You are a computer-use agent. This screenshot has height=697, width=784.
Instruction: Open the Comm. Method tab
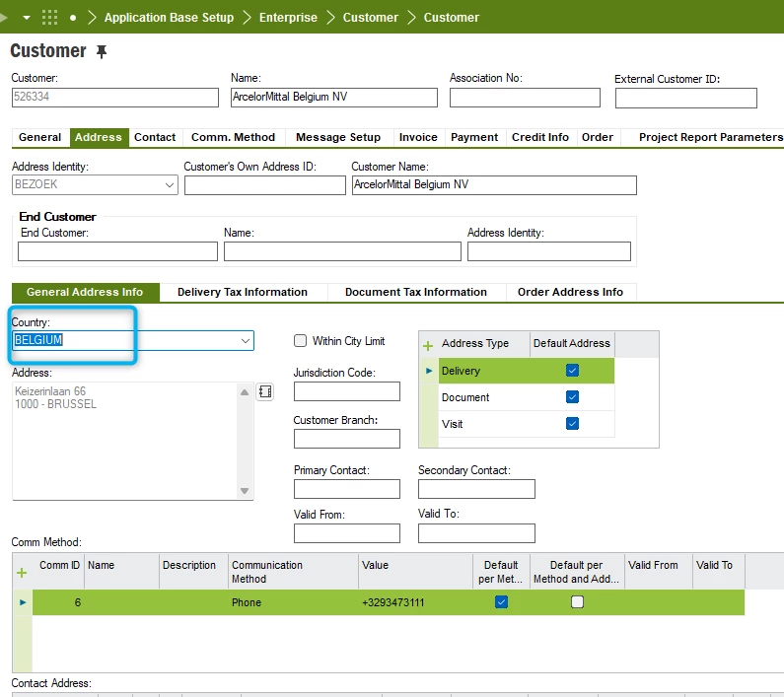click(x=233, y=137)
